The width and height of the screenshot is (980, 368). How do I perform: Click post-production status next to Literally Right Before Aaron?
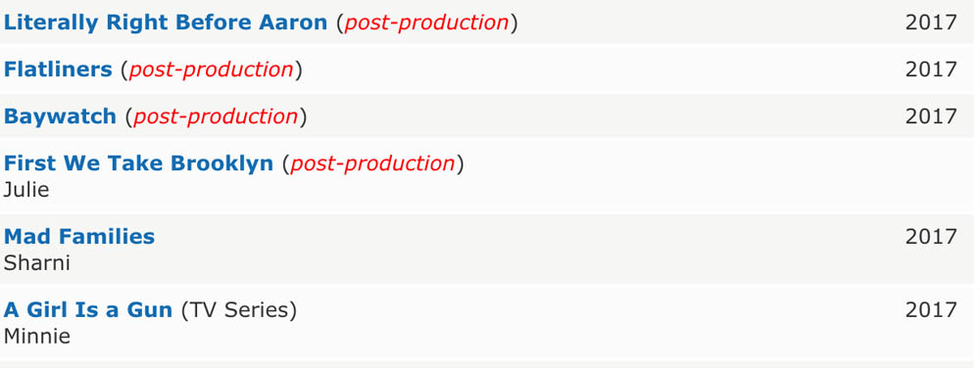[x=427, y=23]
